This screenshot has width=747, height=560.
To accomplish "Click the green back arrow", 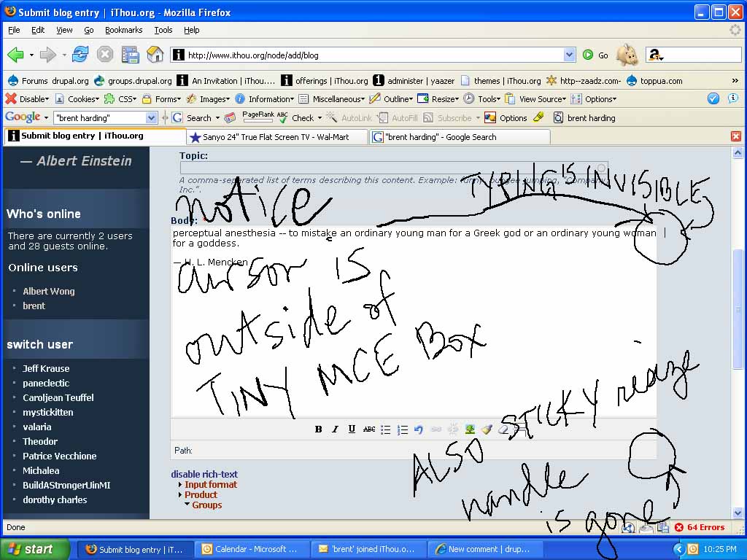I will (15, 55).
